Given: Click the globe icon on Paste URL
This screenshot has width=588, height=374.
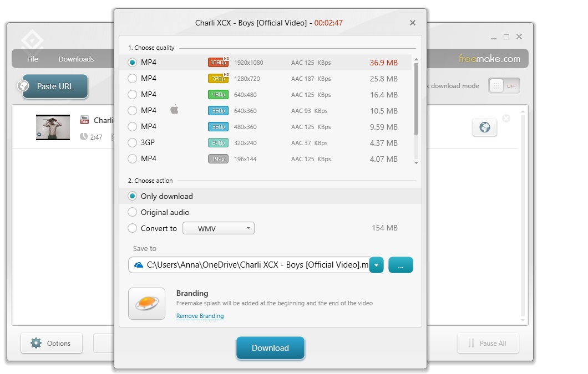Looking at the screenshot, I should pos(23,86).
